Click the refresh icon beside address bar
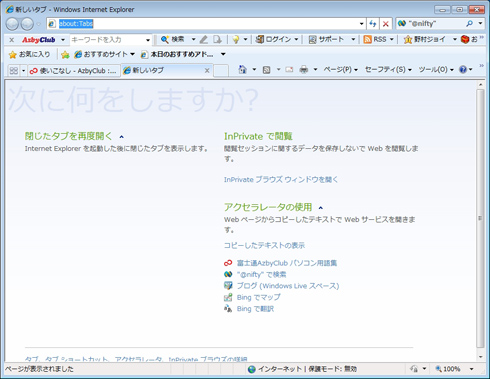 373,24
